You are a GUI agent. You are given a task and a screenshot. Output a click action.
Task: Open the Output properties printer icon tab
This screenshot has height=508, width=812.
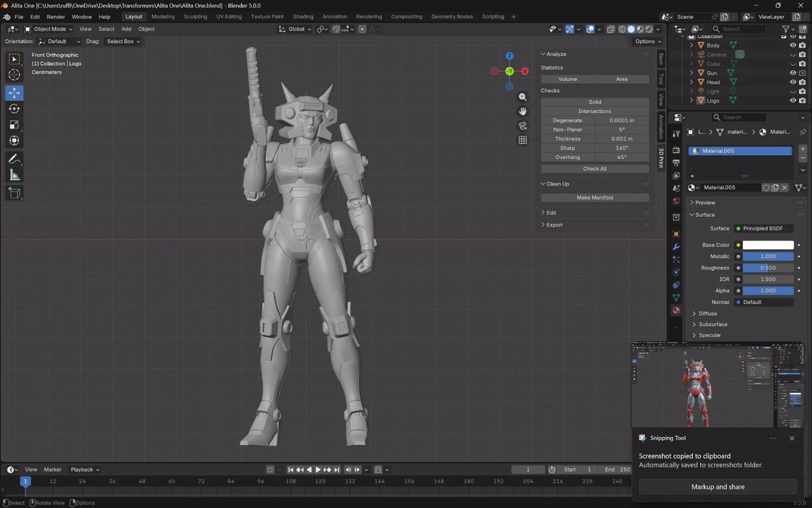pyautogui.click(x=675, y=163)
